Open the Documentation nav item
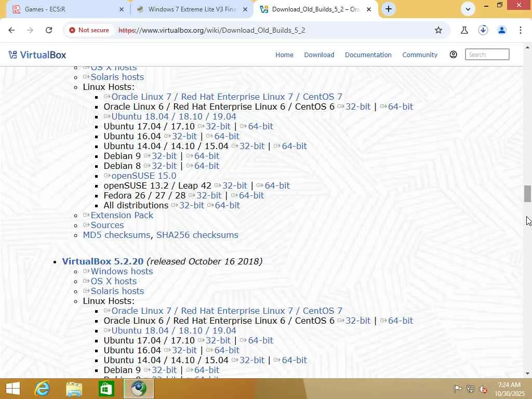The width and height of the screenshot is (532, 399). click(x=368, y=55)
